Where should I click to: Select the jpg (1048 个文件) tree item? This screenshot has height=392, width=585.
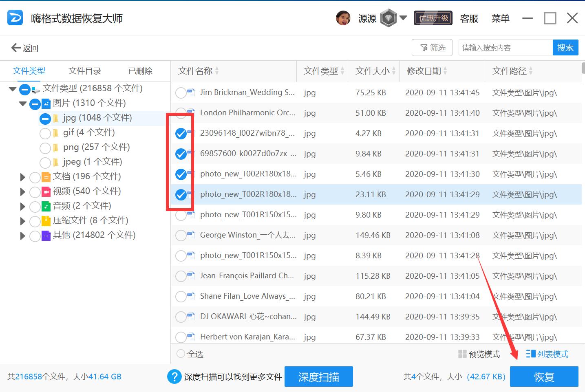tap(97, 118)
